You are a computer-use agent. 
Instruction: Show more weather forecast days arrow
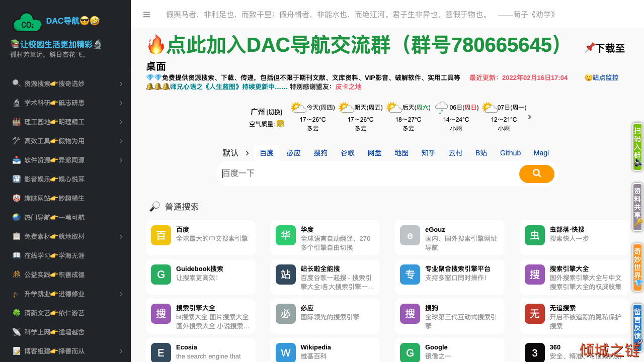point(529,117)
